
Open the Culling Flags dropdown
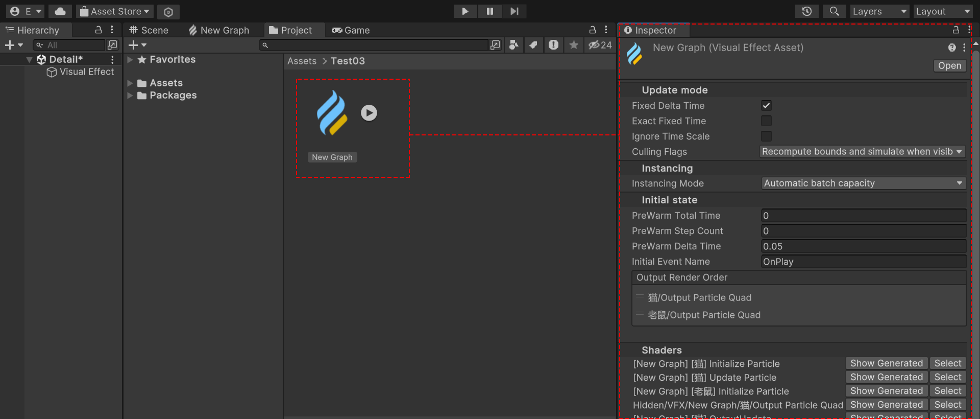[862, 152]
